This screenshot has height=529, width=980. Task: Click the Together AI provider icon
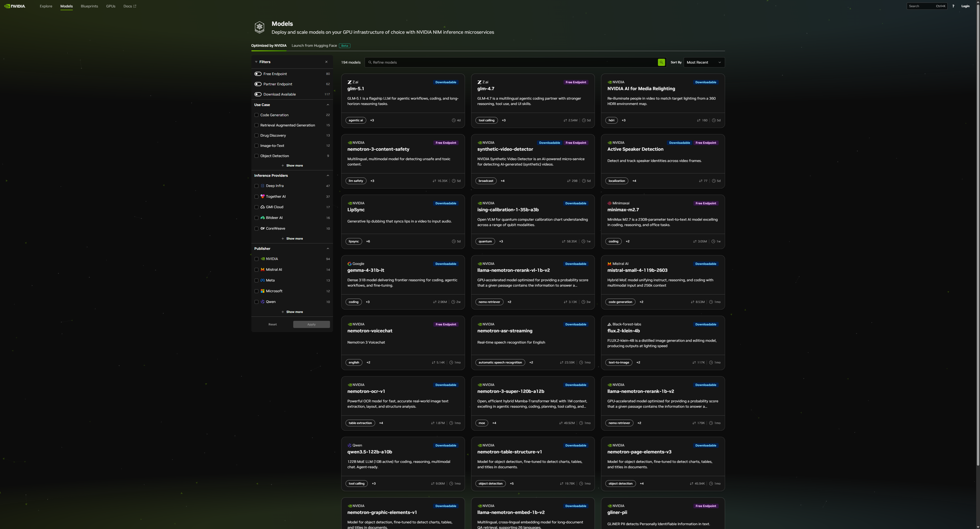click(263, 196)
